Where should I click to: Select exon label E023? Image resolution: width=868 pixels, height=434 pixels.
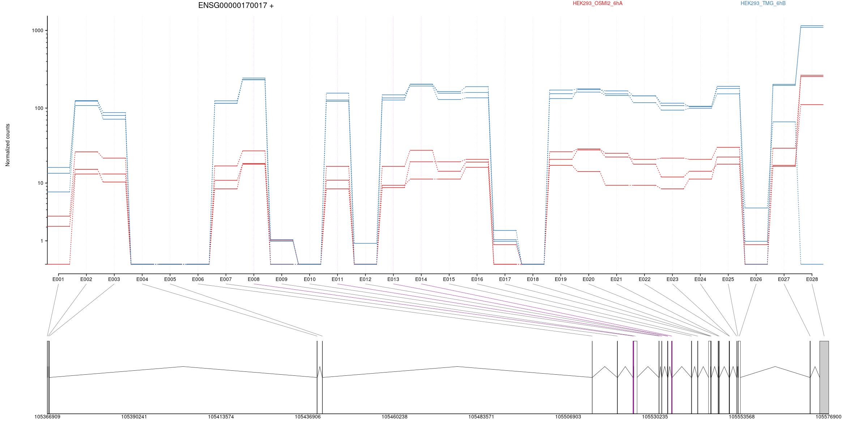(x=672, y=279)
